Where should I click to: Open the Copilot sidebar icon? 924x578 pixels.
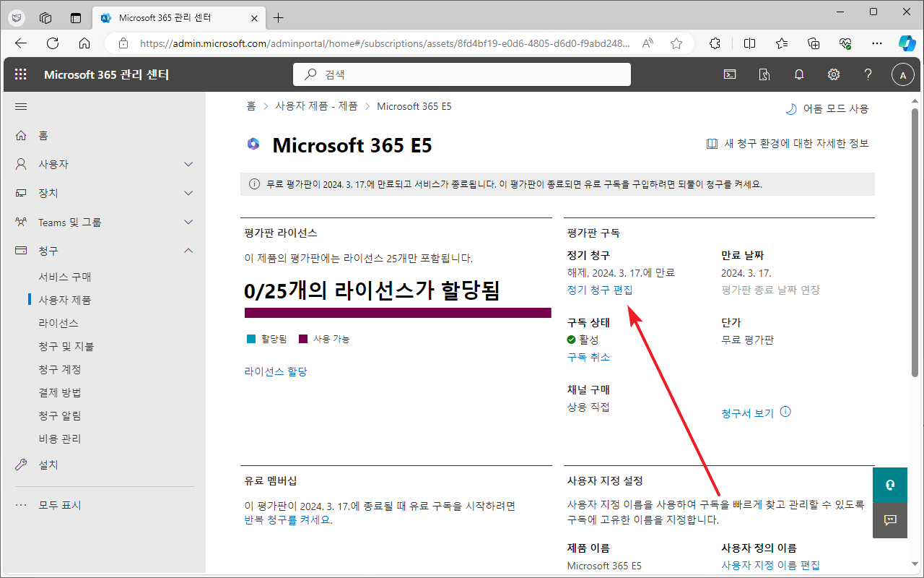[x=907, y=43]
